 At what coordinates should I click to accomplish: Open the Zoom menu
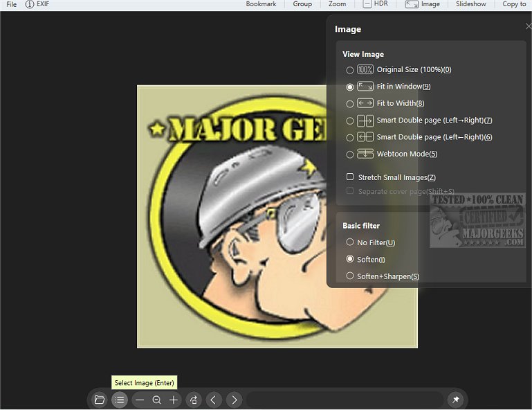[x=337, y=4]
